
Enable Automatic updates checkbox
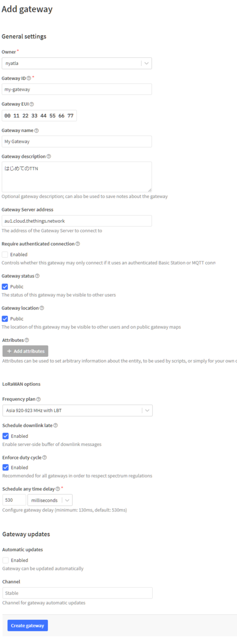pyautogui.click(x=5, y=560)
